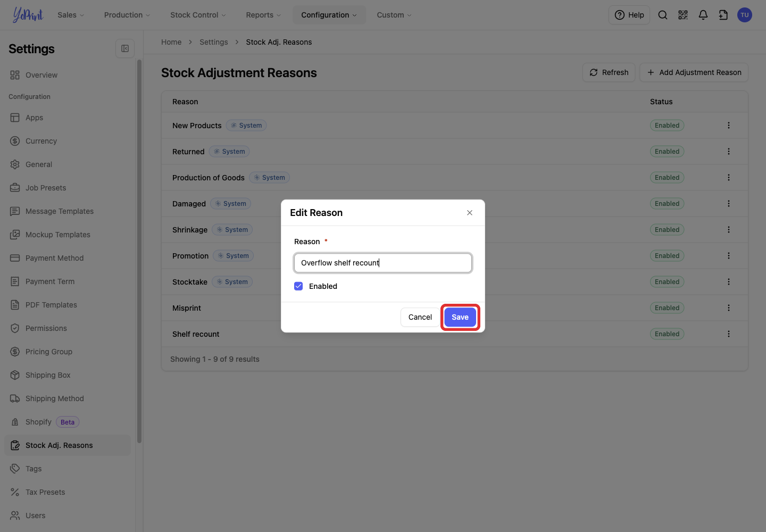Save the edited reason
The image size is (766, 532).
[460, 317]
